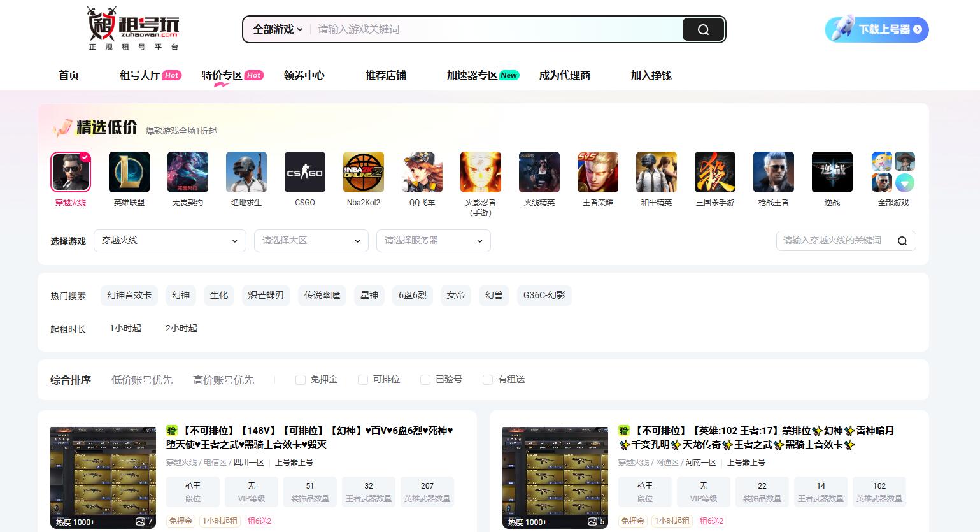Click the black search magnifier button
This screenshot has width=980, height=532.
(x=703, y=29)
